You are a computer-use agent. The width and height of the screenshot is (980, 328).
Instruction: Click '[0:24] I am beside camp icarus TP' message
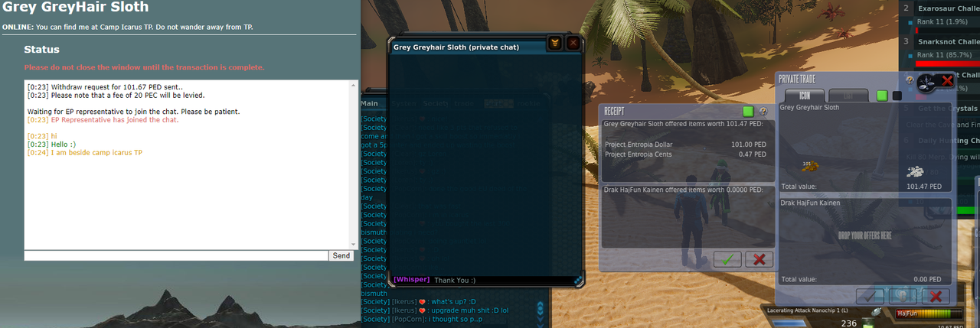click(x=84, y=152)
